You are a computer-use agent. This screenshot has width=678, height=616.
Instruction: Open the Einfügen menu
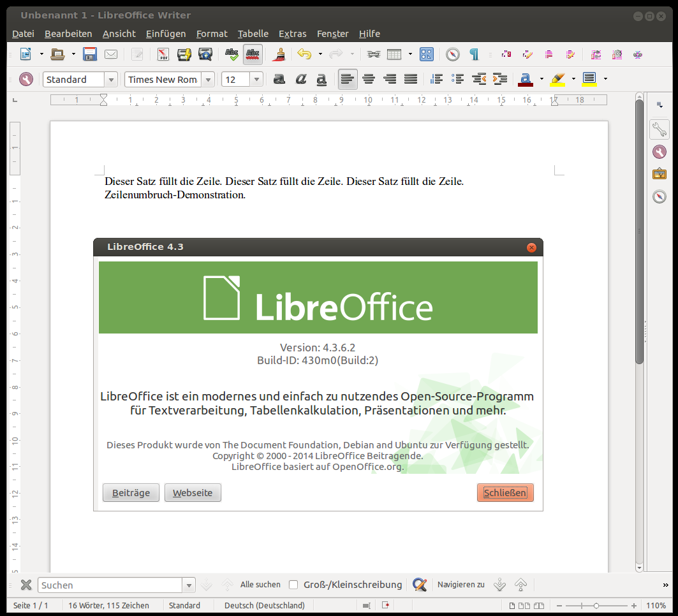pos(166,34)
